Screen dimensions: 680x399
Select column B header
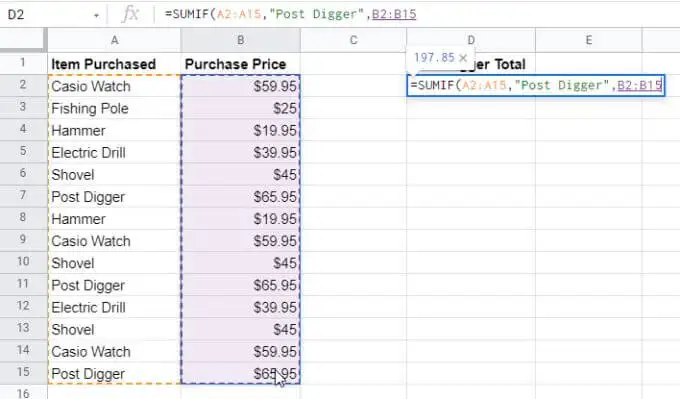pos(240,40)
